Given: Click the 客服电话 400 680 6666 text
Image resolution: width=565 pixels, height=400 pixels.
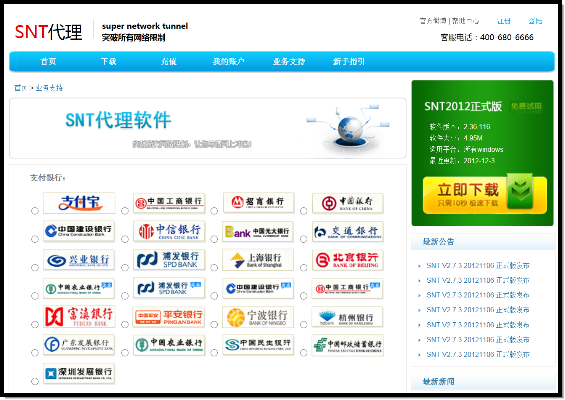Looking at the screenshot, I should point(487,37).
